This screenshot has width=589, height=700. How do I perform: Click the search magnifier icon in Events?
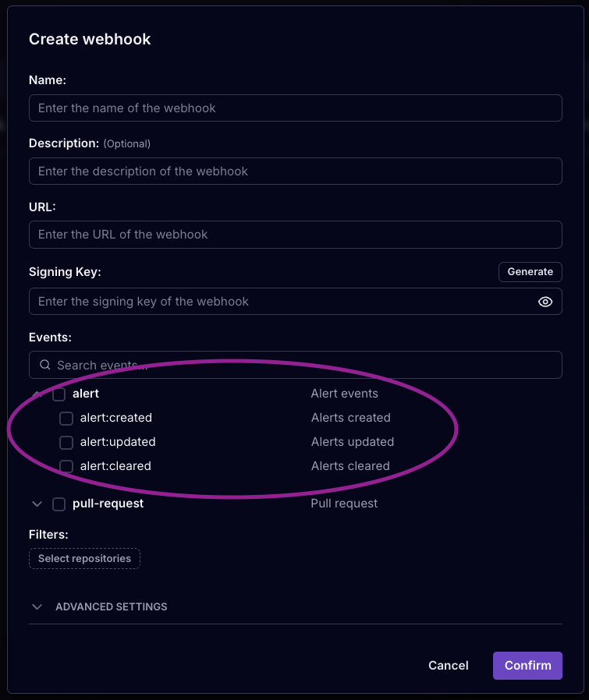[44, 364]
